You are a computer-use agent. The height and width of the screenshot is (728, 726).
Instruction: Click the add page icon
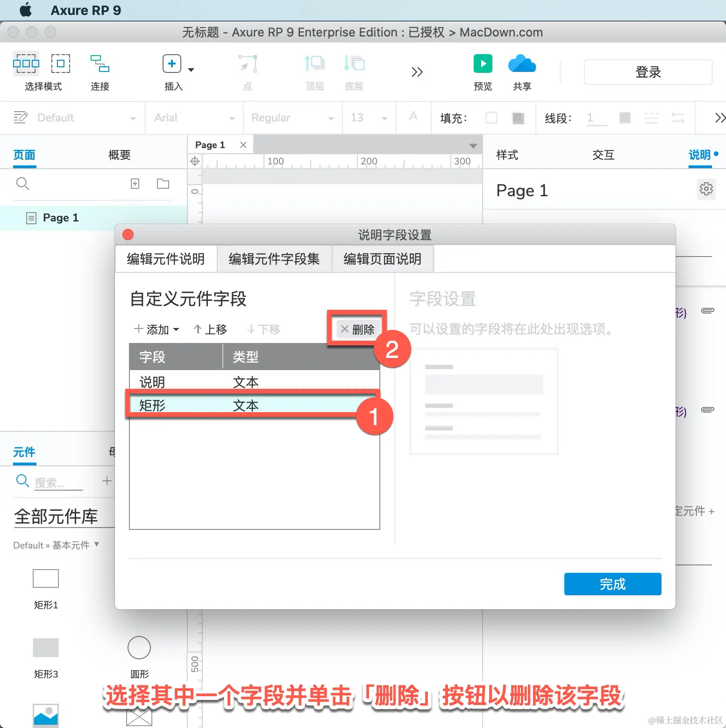tap(135, 184)
